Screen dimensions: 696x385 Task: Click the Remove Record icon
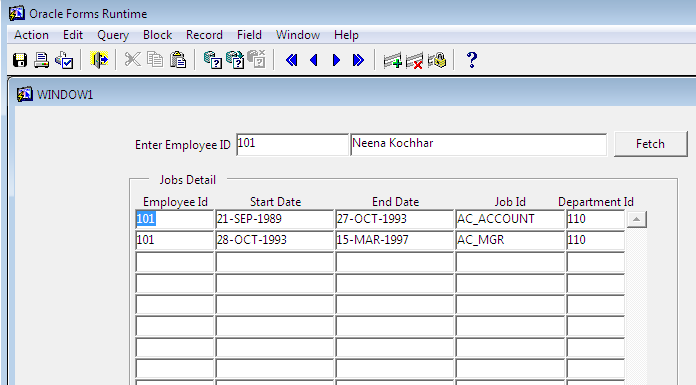click(415, 60)
